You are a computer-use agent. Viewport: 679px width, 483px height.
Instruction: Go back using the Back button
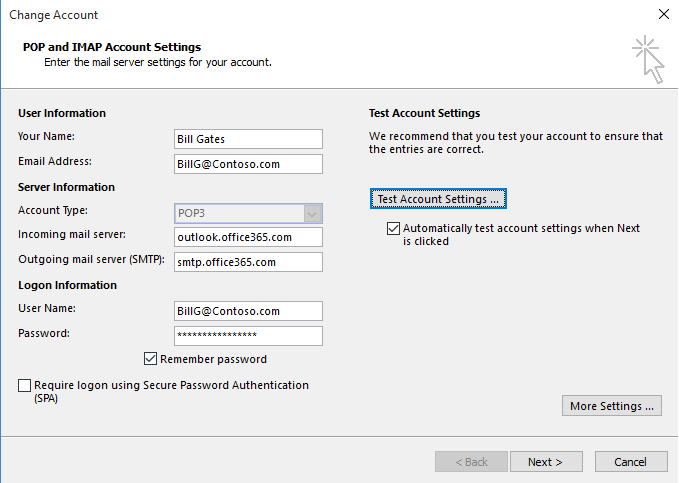pos(471,462)
